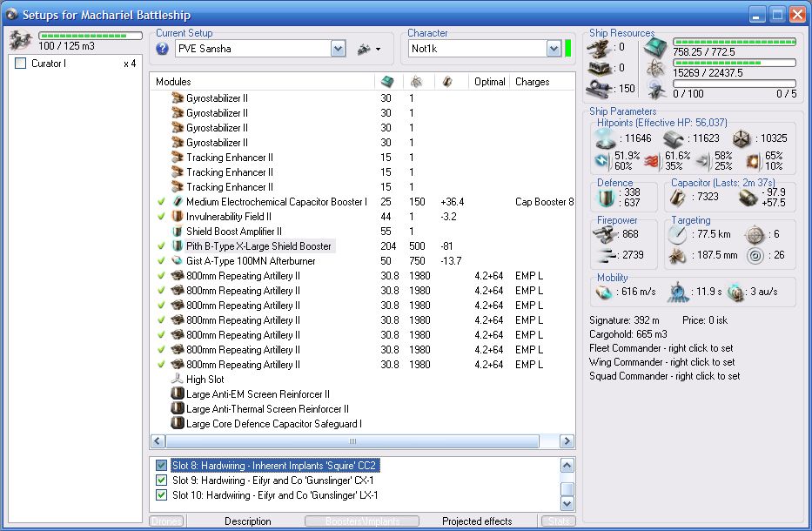Screen dimensions: 812x531
Task: Click Squad Commander right click to set text
Action: click(664, 376)
